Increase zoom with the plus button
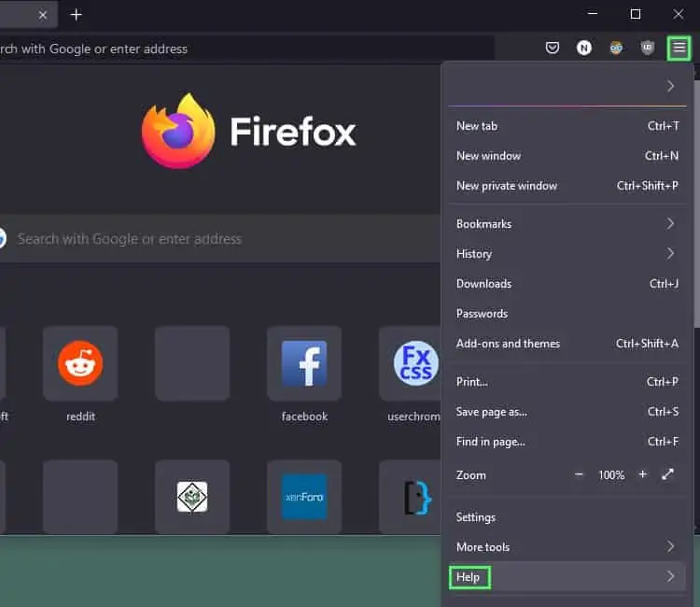 [642, 474]
